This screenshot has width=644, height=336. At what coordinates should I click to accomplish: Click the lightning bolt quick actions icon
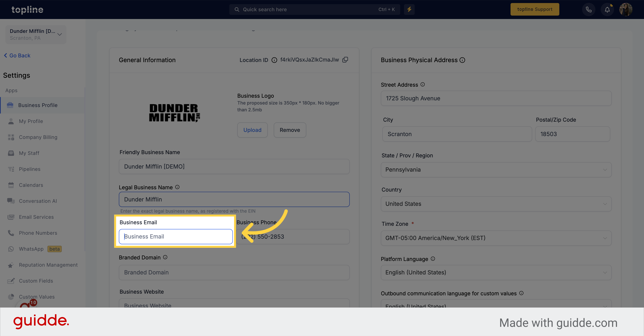pos(409,9)
